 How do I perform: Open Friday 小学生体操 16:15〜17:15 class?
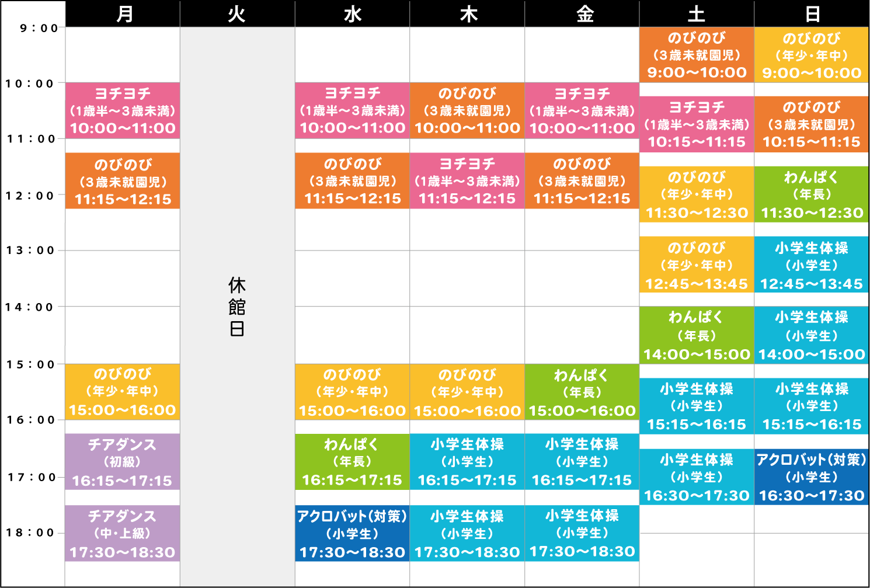point(582,462)
